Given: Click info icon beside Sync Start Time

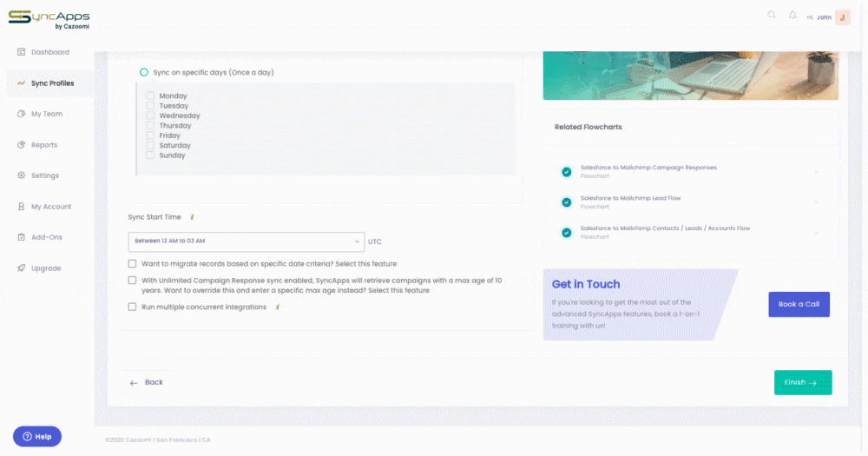Looking at the screenshot, I should coord(192,217).
